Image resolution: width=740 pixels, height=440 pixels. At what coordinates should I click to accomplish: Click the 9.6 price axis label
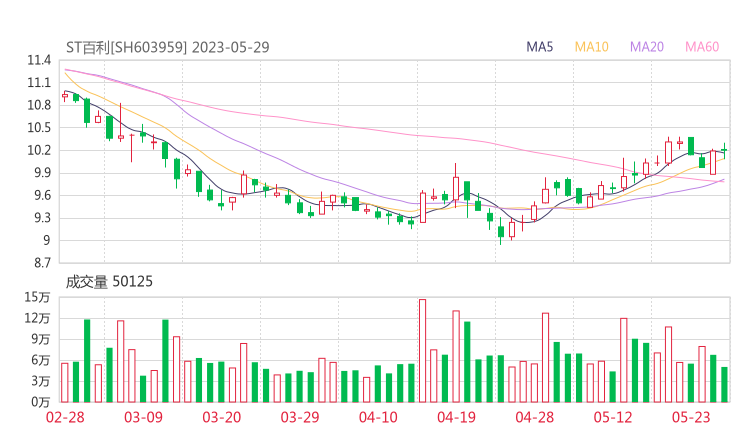pyautogui.click(x=42, y=195)
